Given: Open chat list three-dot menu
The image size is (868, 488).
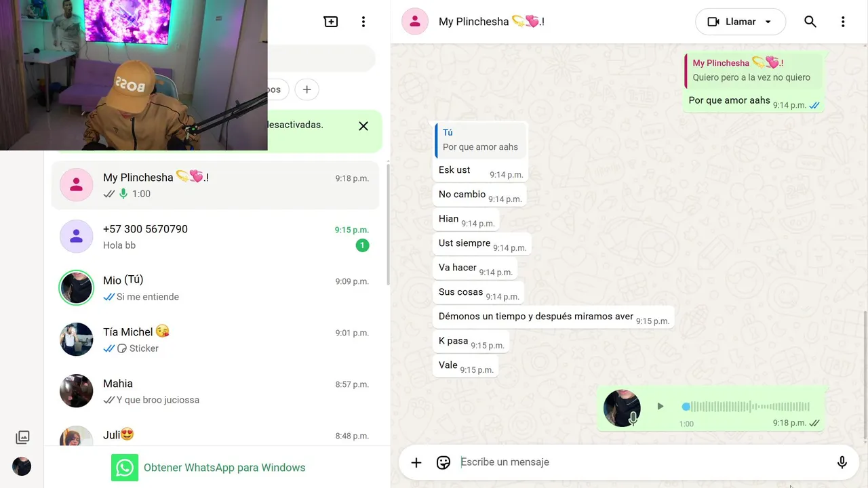Looking at the screenshot, I should click(363, 22).
